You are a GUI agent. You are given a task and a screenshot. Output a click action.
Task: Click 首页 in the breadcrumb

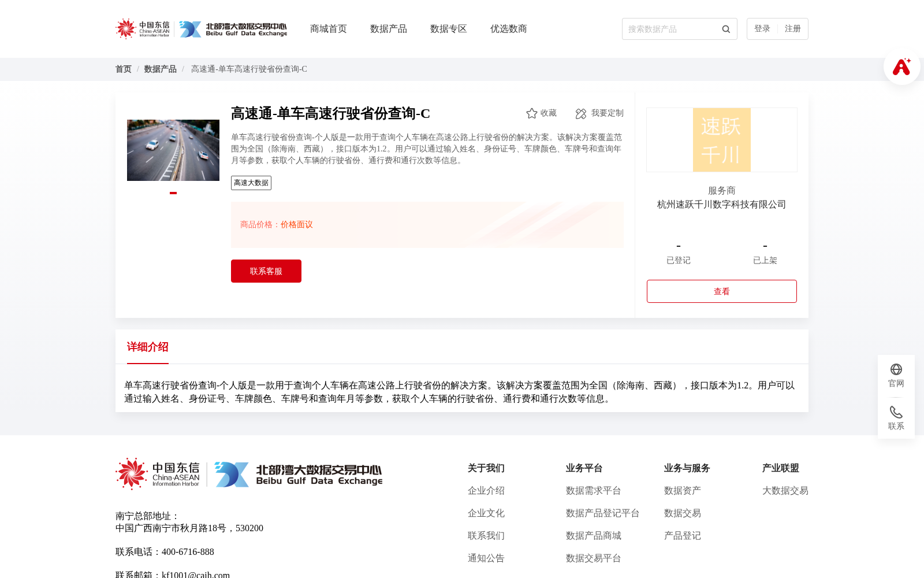124,69
